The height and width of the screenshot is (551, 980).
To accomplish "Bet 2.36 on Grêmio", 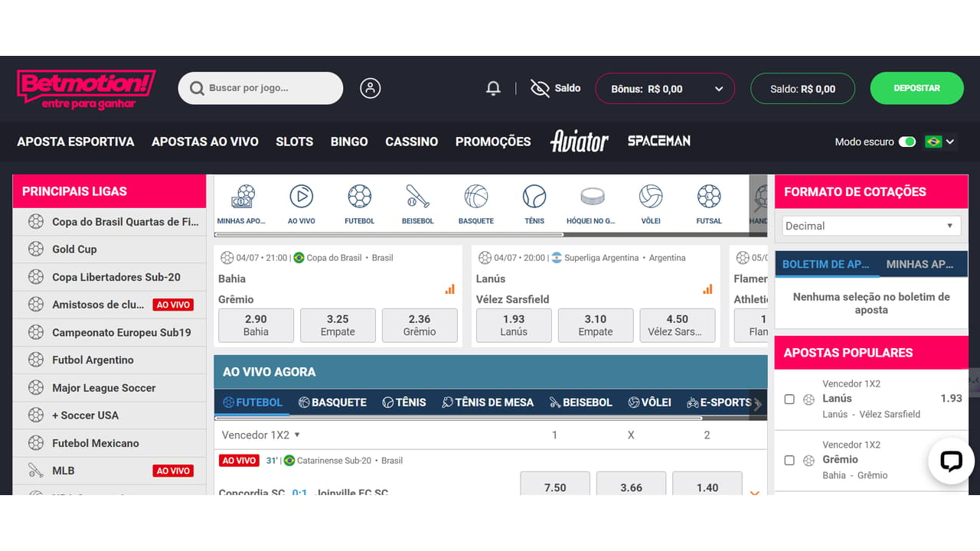I will (x=420, y=325).
